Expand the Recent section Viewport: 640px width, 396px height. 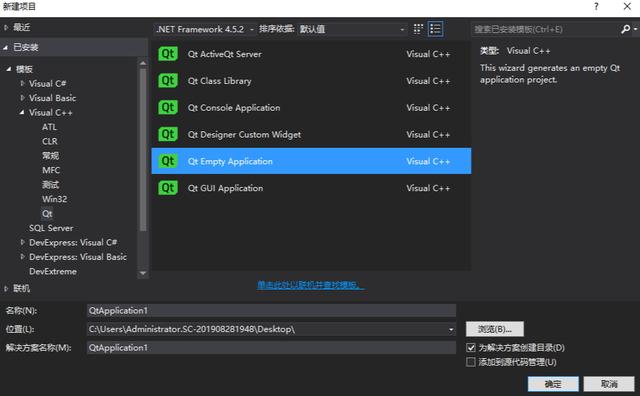click(x=6, y=27)
